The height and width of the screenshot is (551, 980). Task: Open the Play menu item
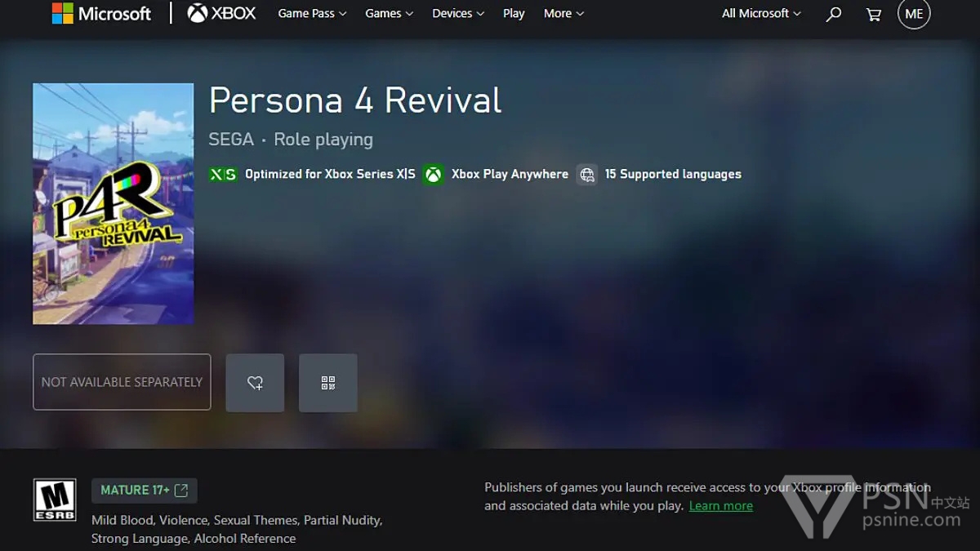coord(514,13)
